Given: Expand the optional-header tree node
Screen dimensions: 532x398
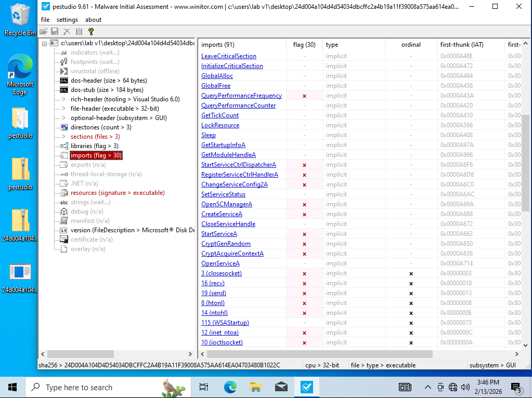Looking at the screenshot, I should click(64, 118).
